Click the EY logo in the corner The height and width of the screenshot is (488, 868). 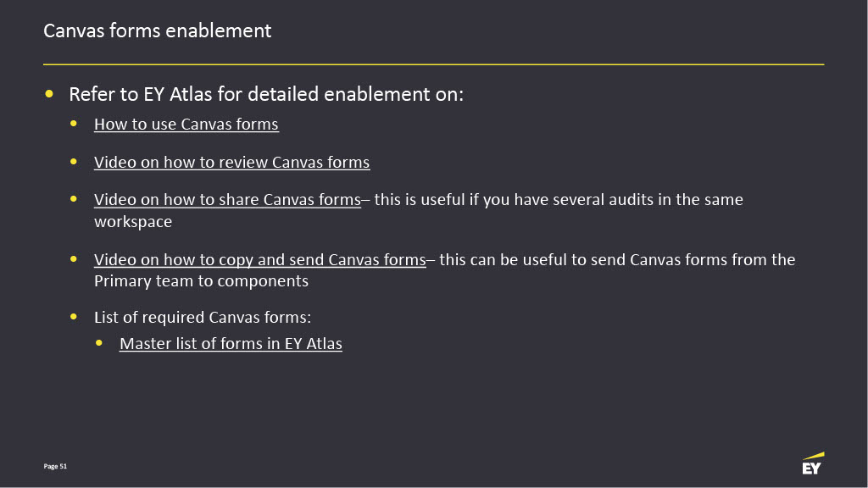(x=813, y=463)
